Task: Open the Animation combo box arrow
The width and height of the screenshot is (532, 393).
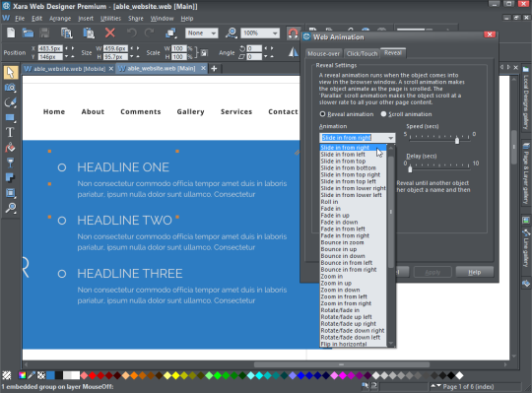Action: (x=390, y=138)
